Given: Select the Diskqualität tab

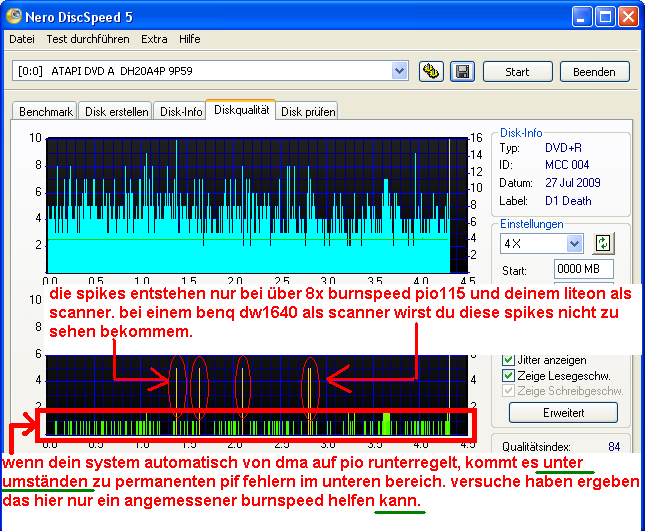Looking at the screenshot, I should click(x=241, y=110).
